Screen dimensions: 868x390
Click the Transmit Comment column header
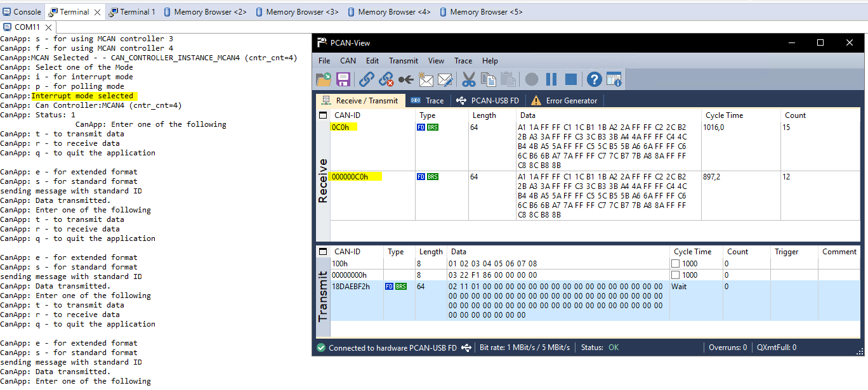839,252
